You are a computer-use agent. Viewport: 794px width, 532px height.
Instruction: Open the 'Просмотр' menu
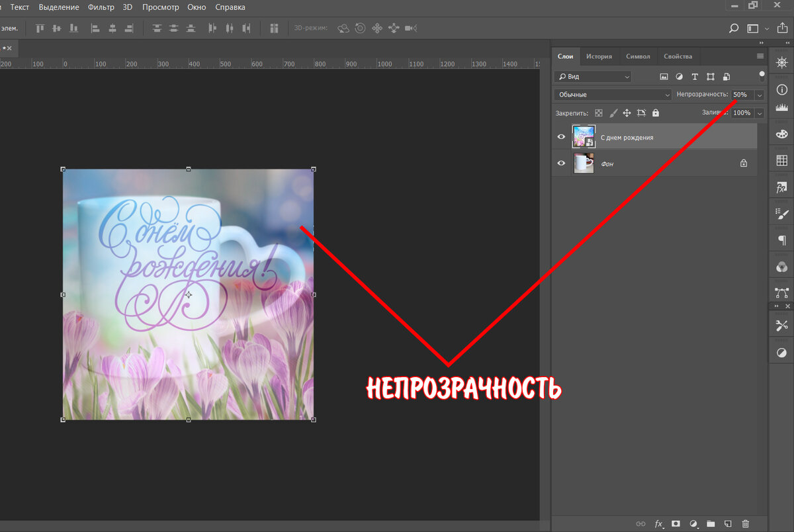coord(161,7)
